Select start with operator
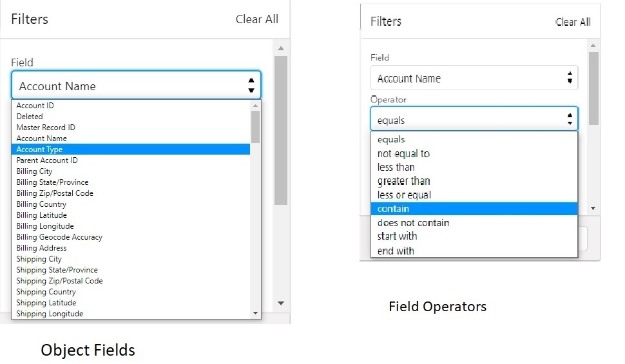 click(474, 236)
